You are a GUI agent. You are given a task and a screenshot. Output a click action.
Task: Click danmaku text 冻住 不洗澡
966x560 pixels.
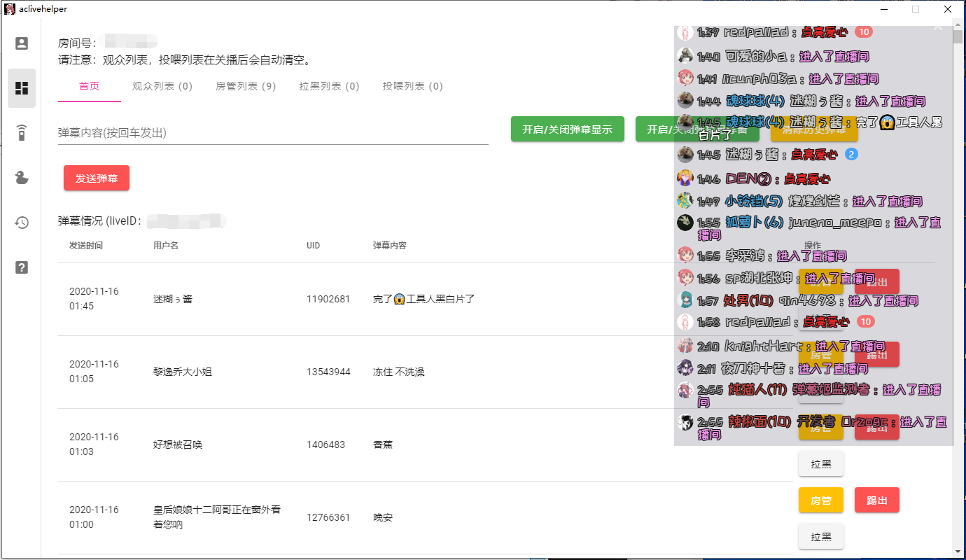399,372
